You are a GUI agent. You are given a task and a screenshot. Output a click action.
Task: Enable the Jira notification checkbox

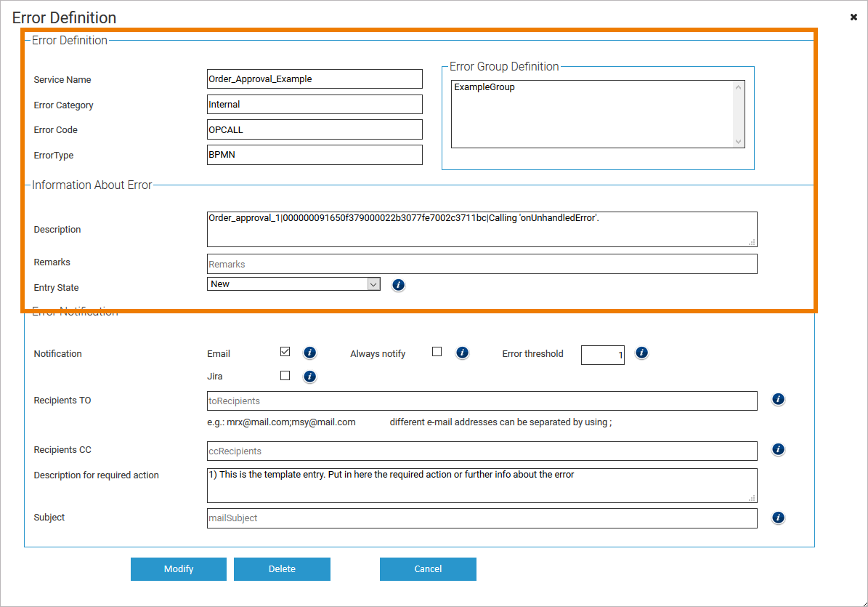pos(285,376)
